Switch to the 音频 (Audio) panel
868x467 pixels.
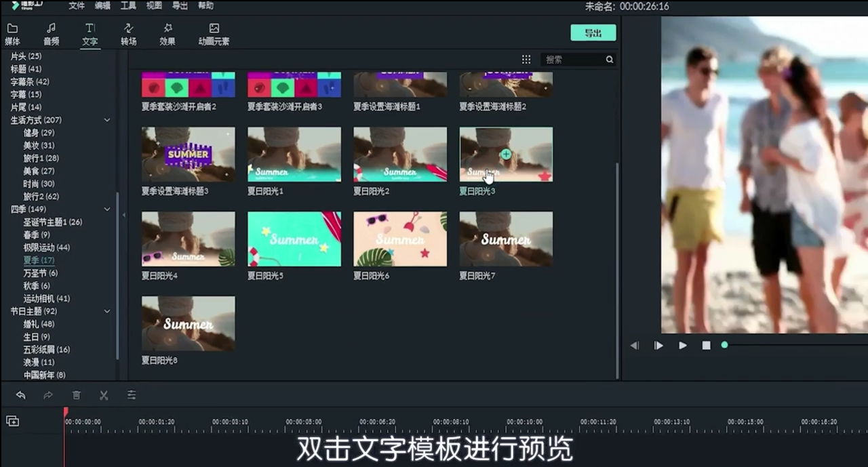(x=50, y=33)
